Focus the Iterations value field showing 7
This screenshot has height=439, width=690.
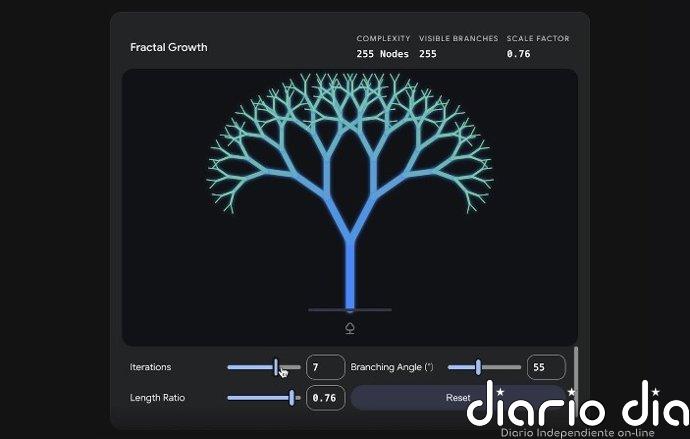tap(324, 367)
